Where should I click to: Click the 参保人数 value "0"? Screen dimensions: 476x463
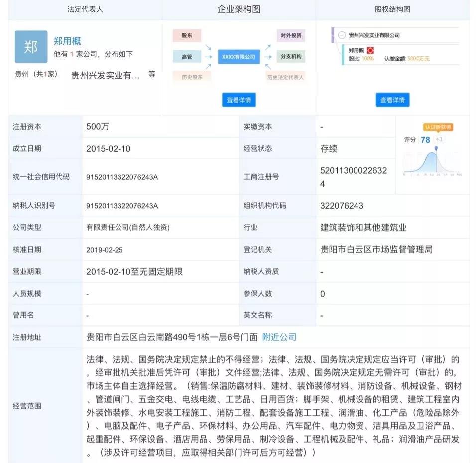(322, 294)
